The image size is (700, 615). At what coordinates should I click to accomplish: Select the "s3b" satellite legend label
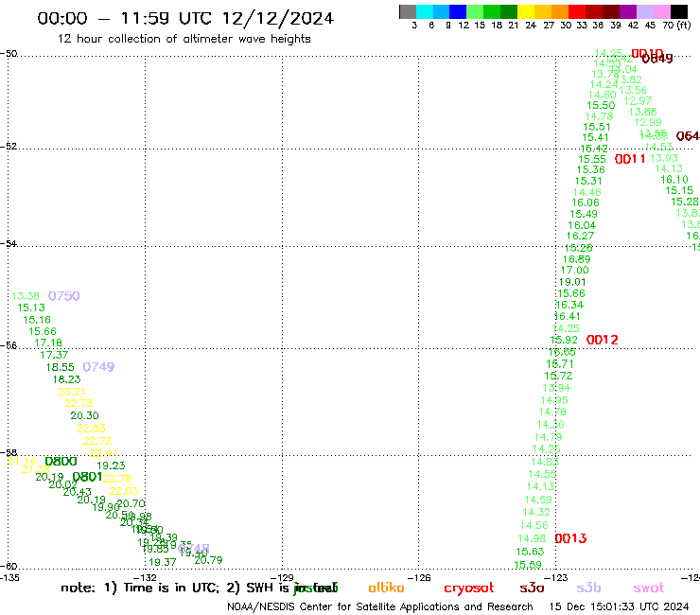pyautogui.click(x=588, y=588)
